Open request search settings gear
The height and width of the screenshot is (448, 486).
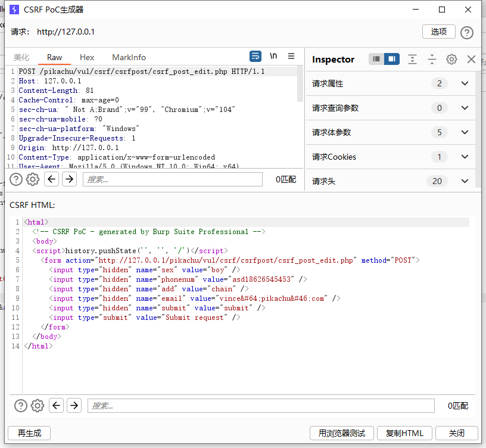click(33, 179)
